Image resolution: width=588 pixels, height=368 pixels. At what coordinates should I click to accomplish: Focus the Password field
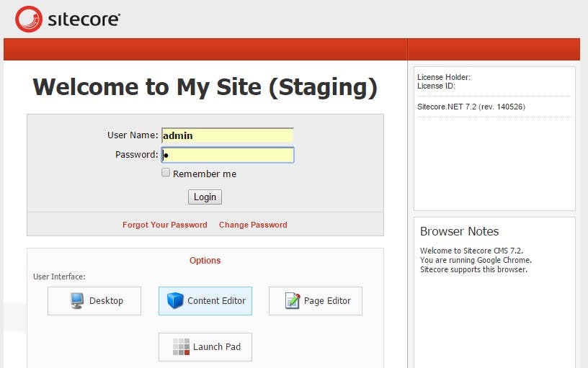(x=228, y=155)
